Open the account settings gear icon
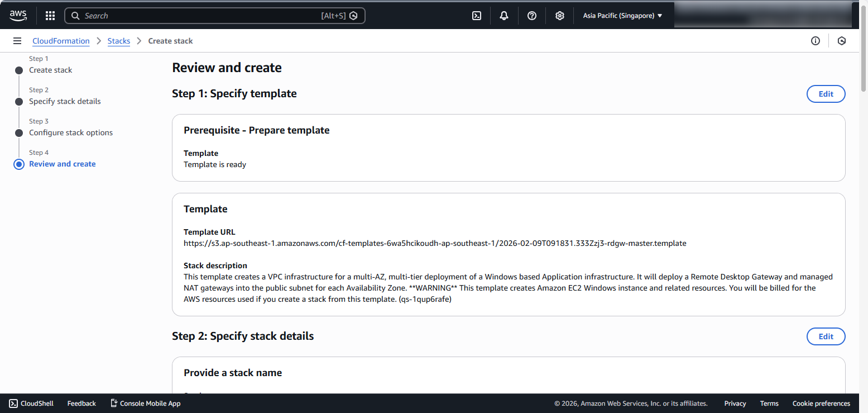The image size is (868, 413). click(x=559, y=15)
